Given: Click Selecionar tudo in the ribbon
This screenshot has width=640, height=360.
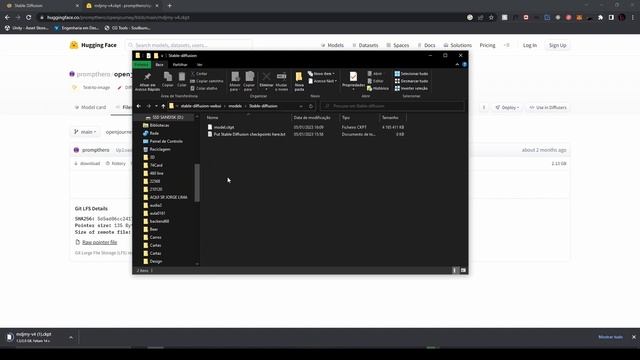Looking at the screenshot, I should [411, 74].
